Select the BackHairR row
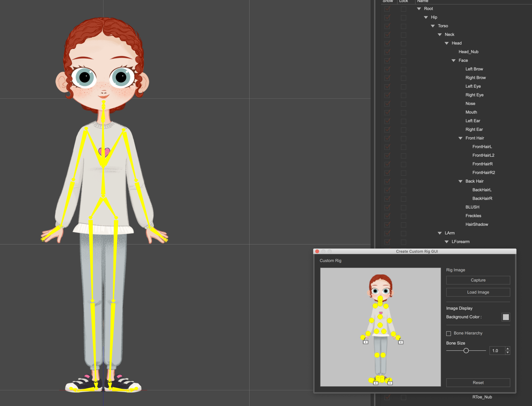 coord(482,199)
